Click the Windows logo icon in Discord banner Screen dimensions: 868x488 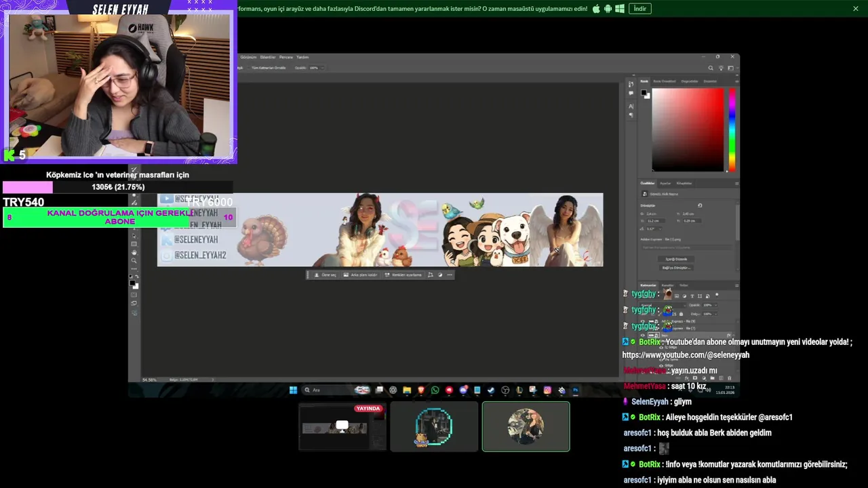tap(619, 9)
